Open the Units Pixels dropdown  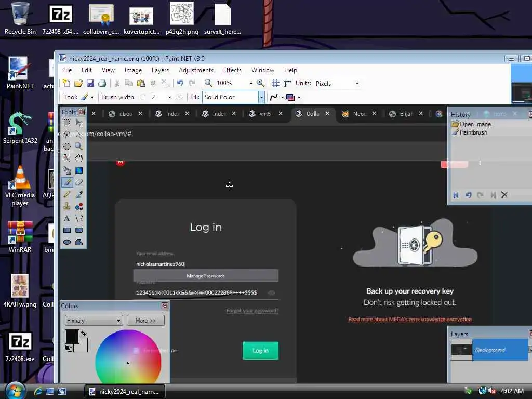pyautogui.click(x=357, y=83)
